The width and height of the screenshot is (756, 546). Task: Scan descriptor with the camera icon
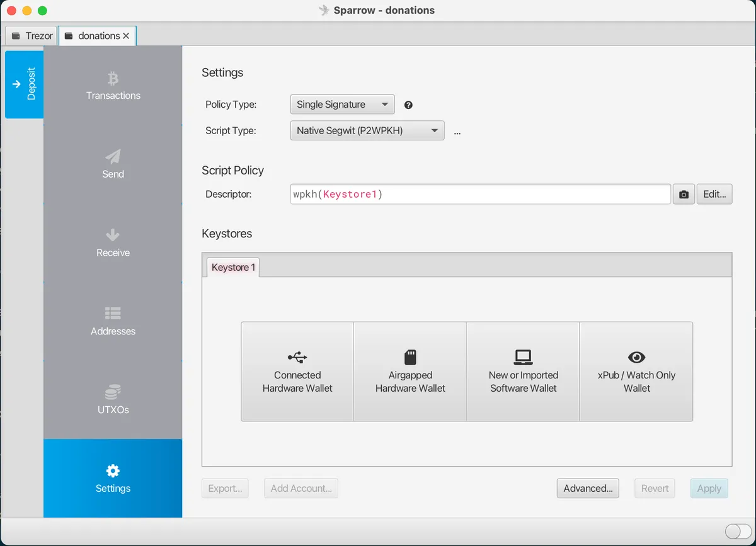point(684,195)
